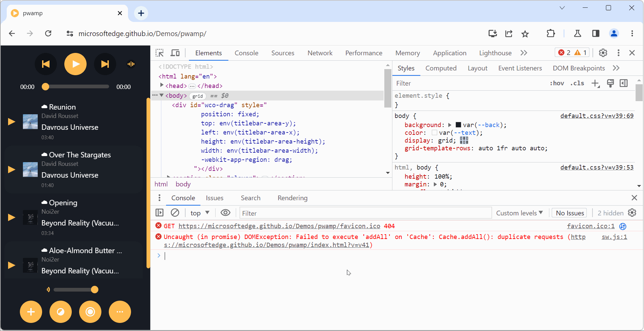644x331 pixels.
Task: Close the DevTools panel
Action: pos(632,53)
